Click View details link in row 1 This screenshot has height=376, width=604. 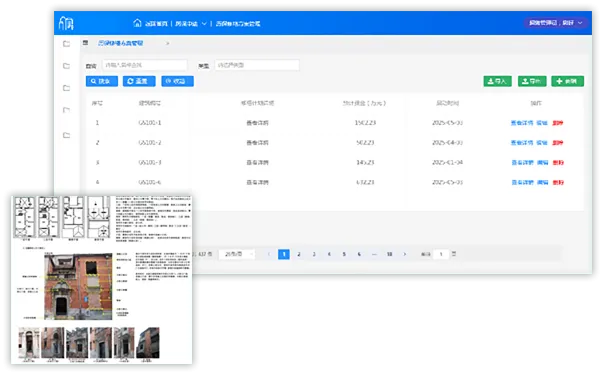click(522, 123)
